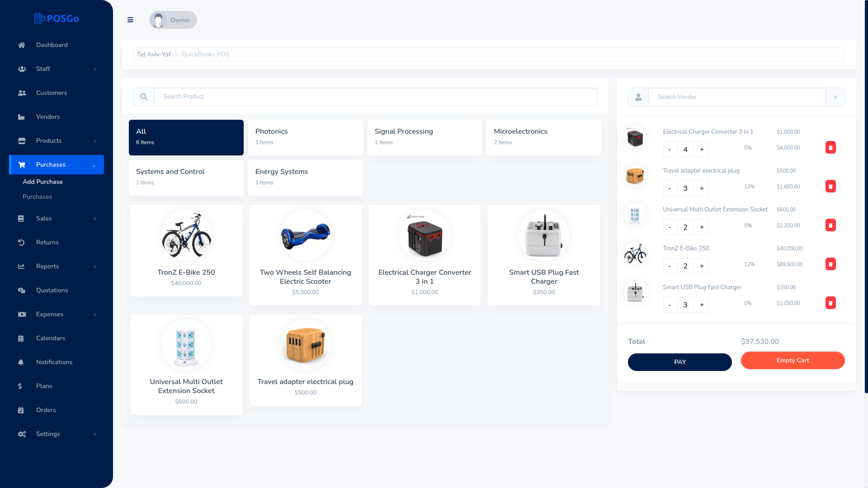The width and height of the screenshot is (868, 488).
Task: Expand the Sales submenu arrow
Action: 95,219
